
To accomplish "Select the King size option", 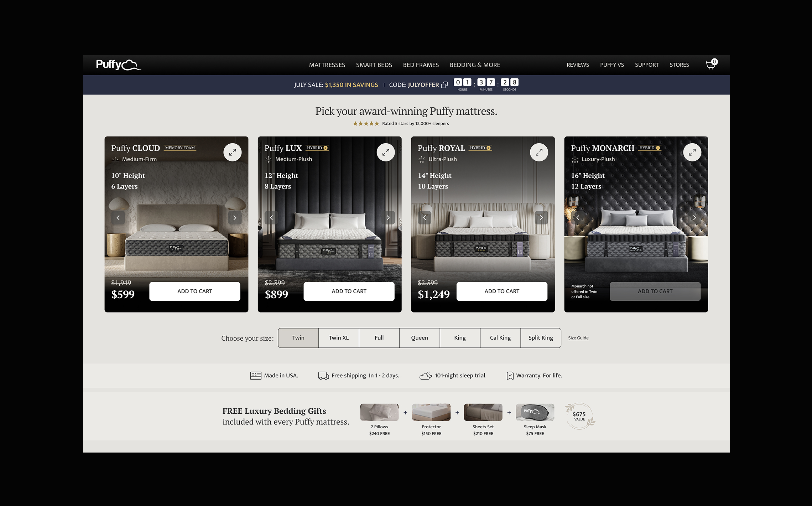I will (460, 338).
